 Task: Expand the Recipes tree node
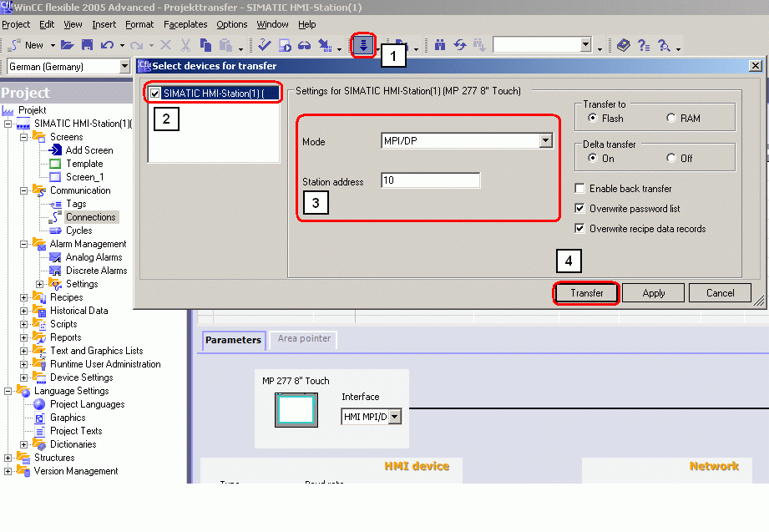[23, 297]
